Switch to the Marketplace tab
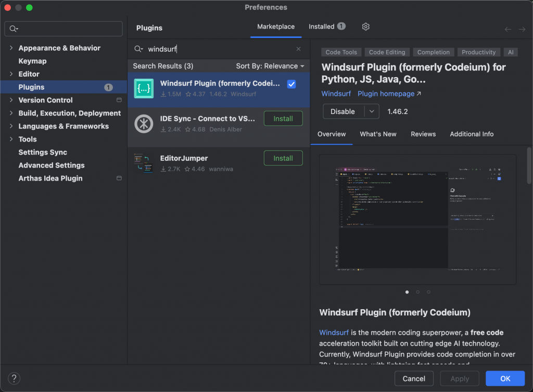533x392 pixels. [x=276, y=27]
